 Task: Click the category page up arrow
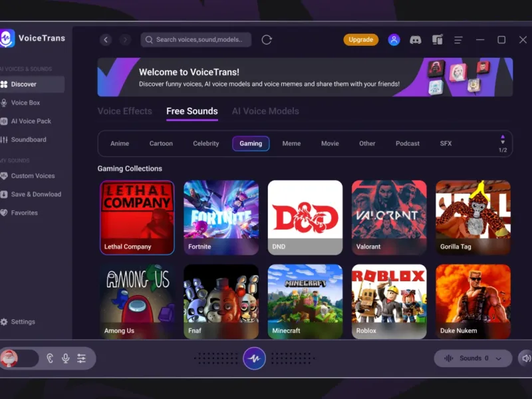[x=503, y=137]
